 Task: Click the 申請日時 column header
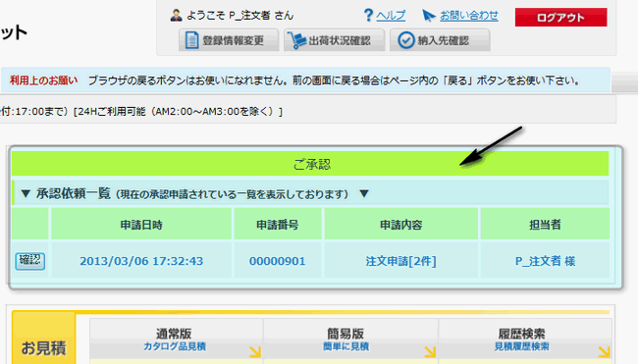pyautogui.click(x=141, y=225)
